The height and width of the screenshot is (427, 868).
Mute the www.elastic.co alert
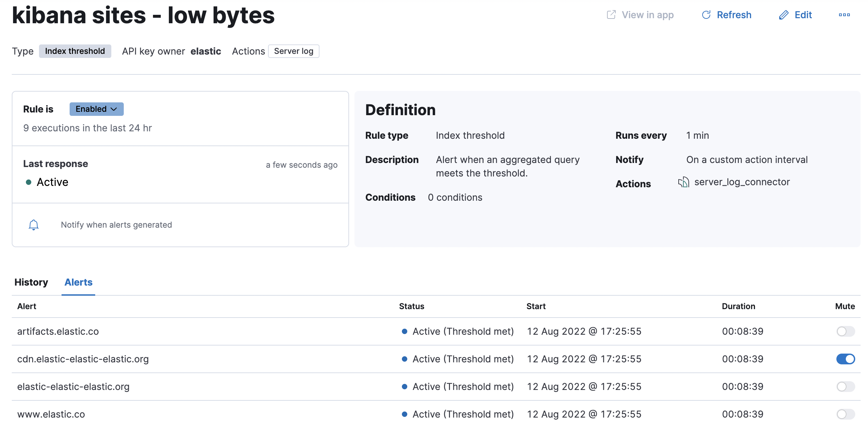845,414
